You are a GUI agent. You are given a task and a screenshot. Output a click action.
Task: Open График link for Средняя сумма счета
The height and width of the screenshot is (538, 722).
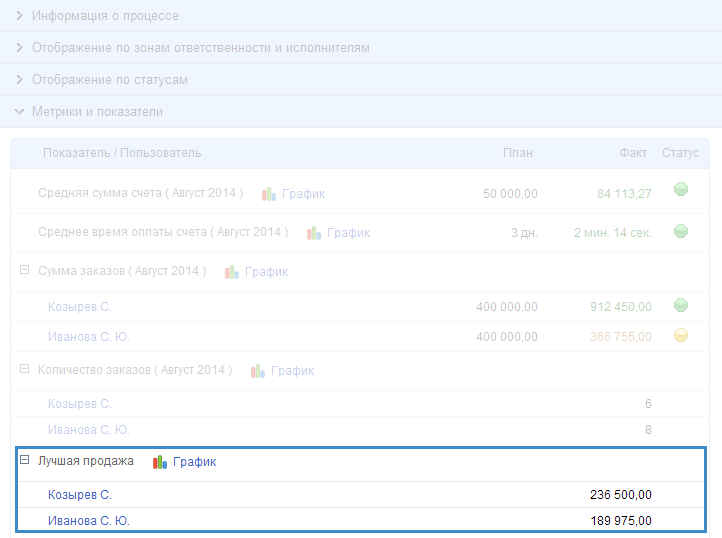click(x=303, y=194)
